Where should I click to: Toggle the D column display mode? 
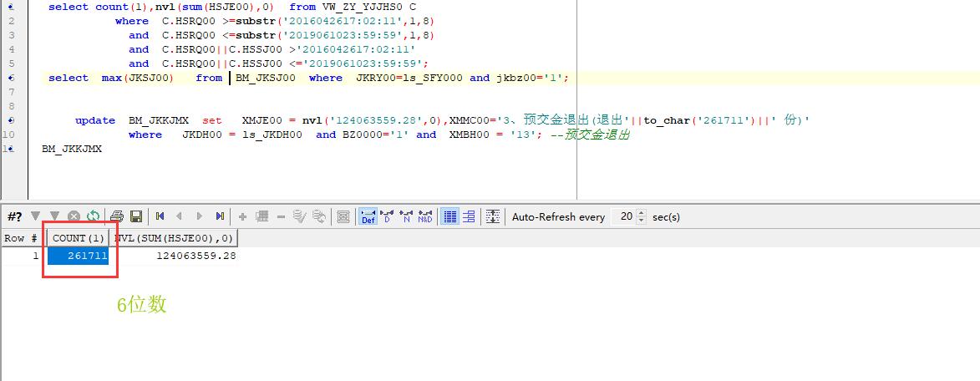387,216
